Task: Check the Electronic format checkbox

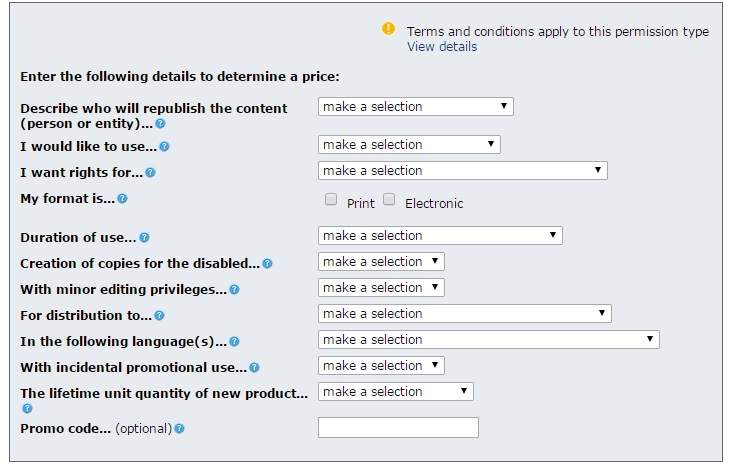Action: point(389,200)
